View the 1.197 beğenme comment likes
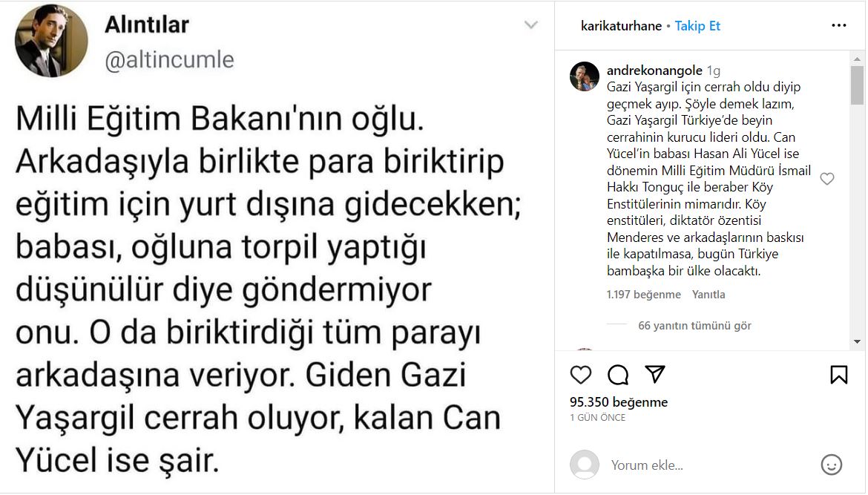 pos(643,295)
